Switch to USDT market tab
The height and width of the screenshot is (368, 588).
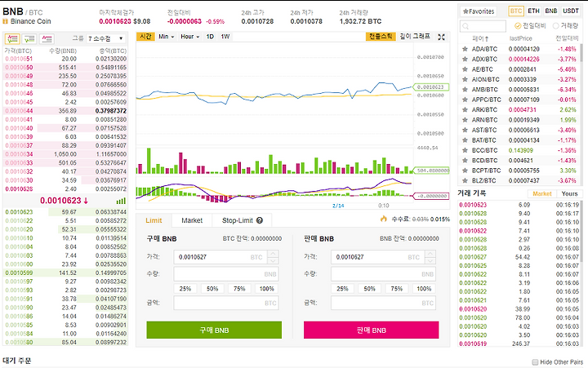pyautogui.click(x=570, y=11)
